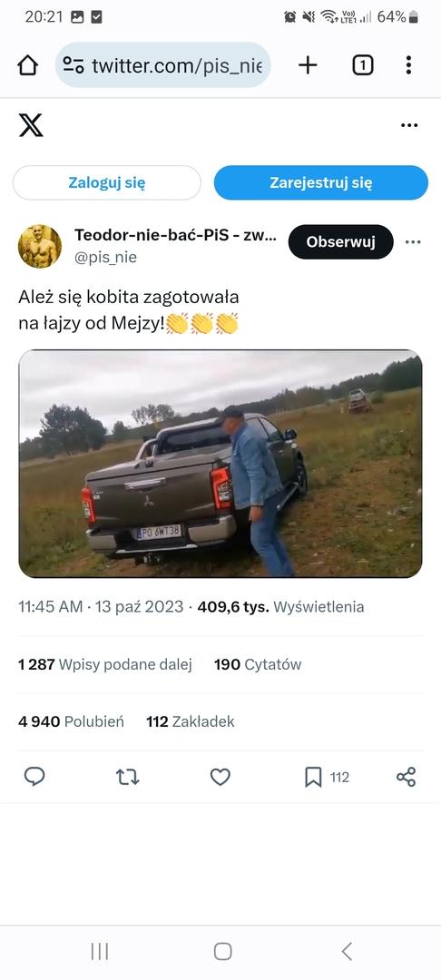
Task: Like the tweet with the heart icon
Action: coord(220,777)
